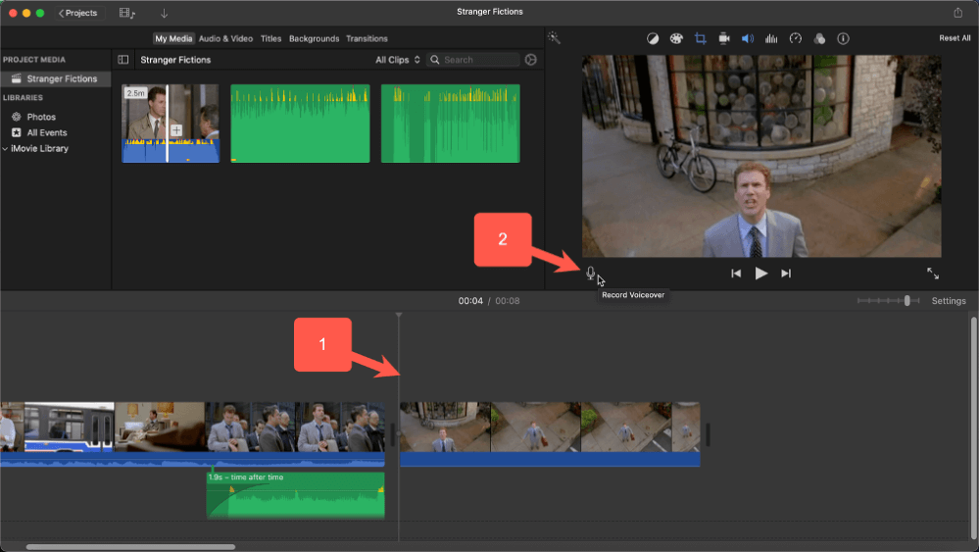Skip to next clip

click(x=786, y=274)
